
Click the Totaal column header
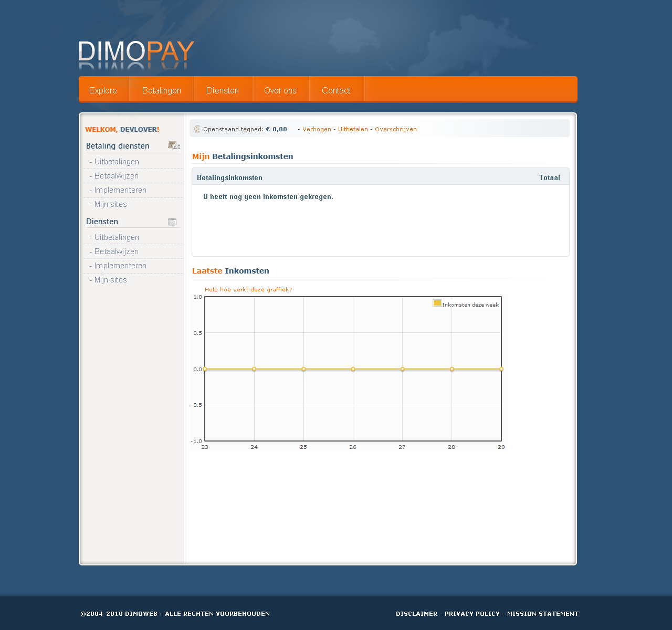tap(550, 178)
